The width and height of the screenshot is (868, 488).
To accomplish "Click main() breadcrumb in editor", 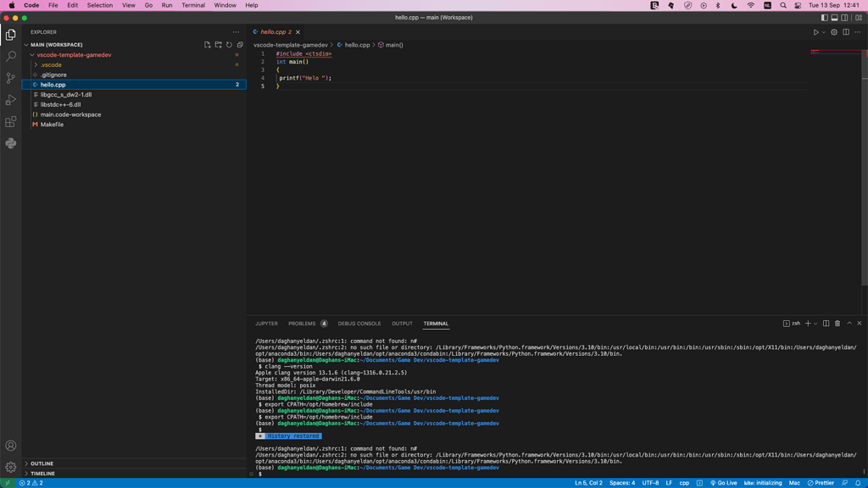I will tap(394, 45).
